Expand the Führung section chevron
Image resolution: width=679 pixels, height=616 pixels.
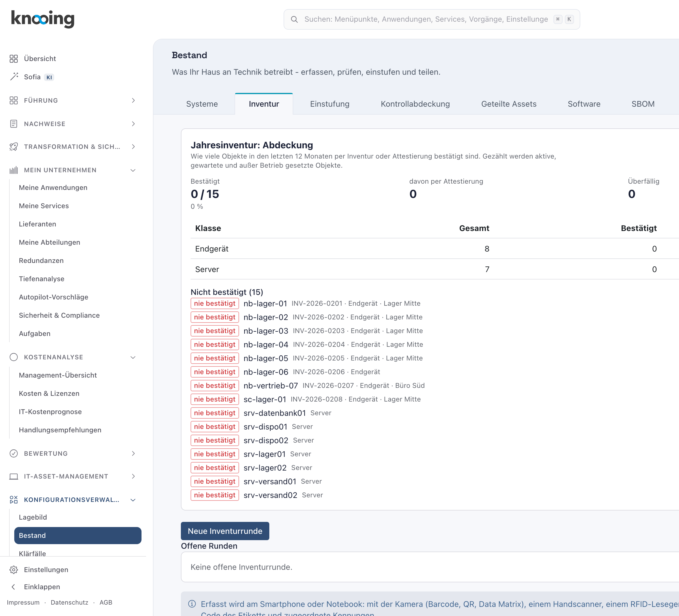click(x=134, y=100)
